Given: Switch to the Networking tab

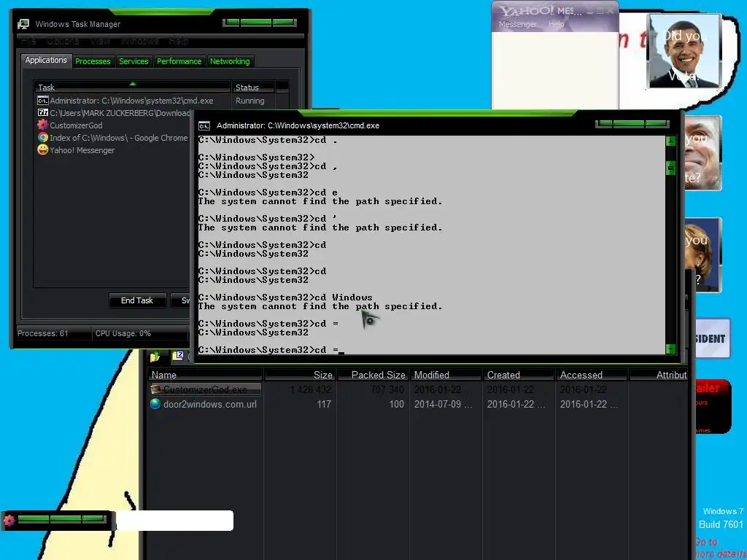Looking at the screenshot, I should pos(230,61).
